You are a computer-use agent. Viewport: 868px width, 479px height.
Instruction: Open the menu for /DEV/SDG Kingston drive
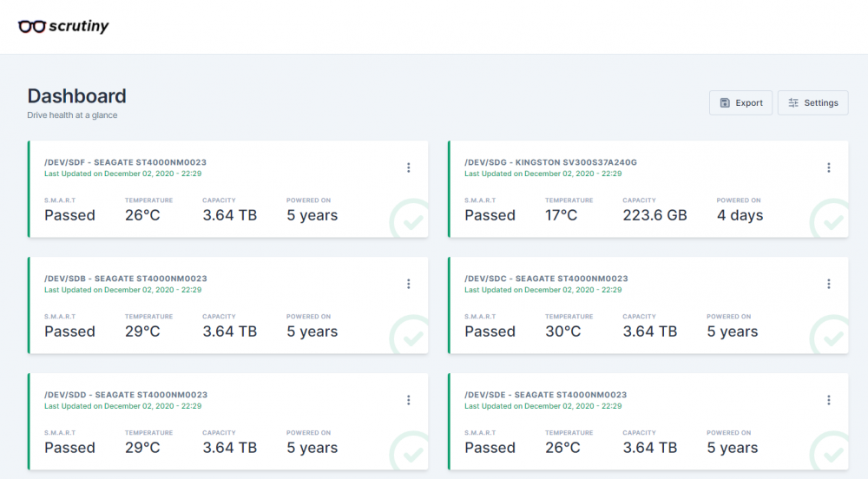(x=829, y=167)
